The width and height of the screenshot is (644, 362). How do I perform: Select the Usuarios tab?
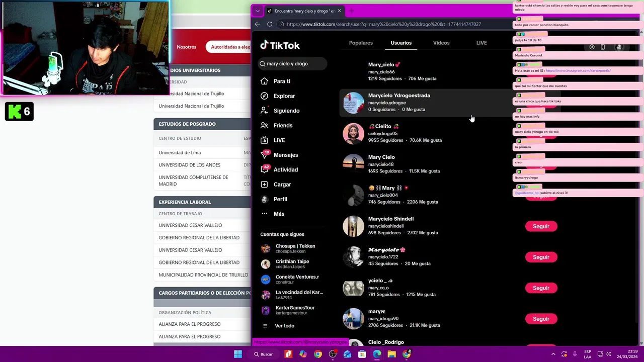point(401,43)
